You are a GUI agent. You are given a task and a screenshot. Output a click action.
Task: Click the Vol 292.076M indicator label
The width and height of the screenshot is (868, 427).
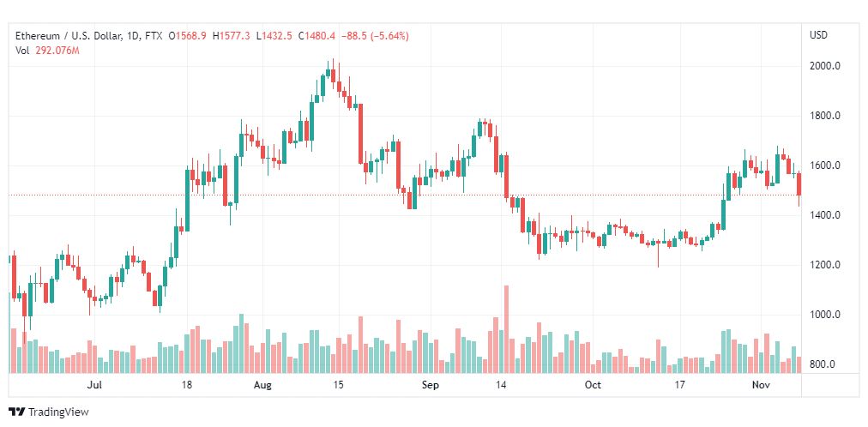click(48, 51)
